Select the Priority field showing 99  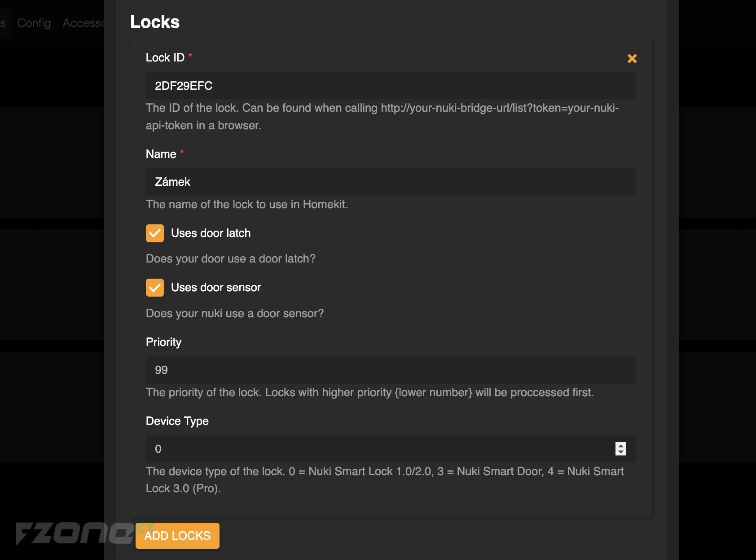(391, 370)
